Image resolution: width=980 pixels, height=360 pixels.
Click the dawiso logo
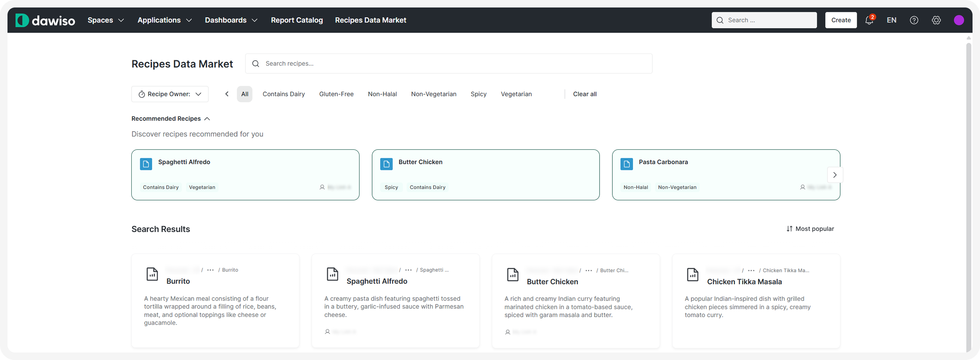(x=45, y=20)
